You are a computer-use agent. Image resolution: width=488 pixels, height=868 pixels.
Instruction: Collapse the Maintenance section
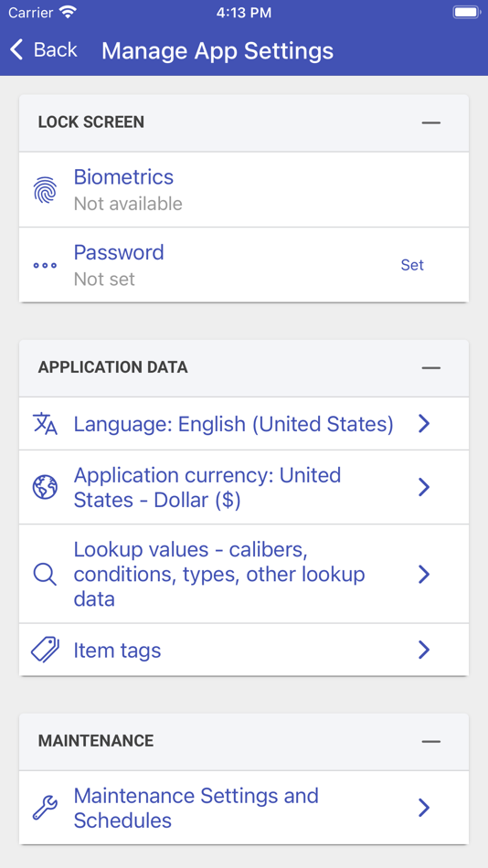(431, 741)
